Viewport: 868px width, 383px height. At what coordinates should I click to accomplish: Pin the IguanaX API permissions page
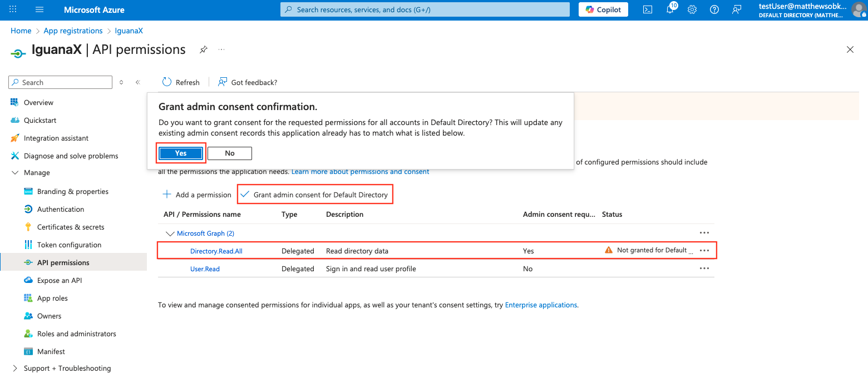coord(204,49)
